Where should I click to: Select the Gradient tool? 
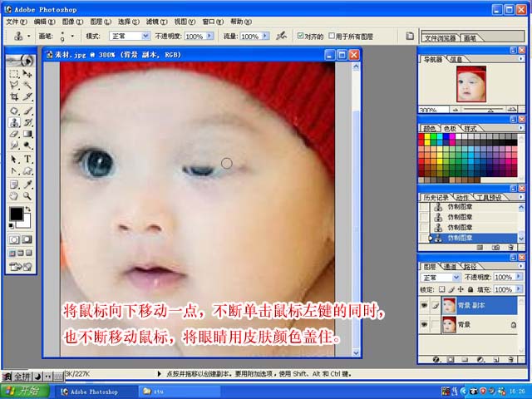coord(27,134)
